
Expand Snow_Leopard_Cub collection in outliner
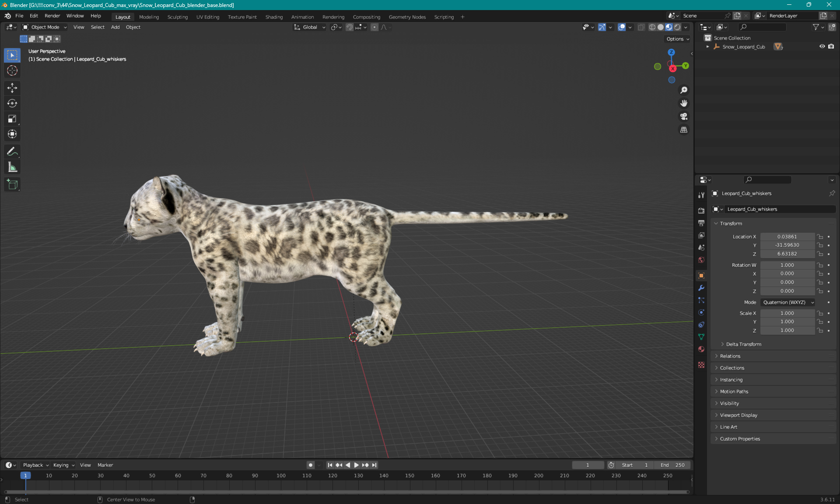pyautogui.click(x=708, y=46)
